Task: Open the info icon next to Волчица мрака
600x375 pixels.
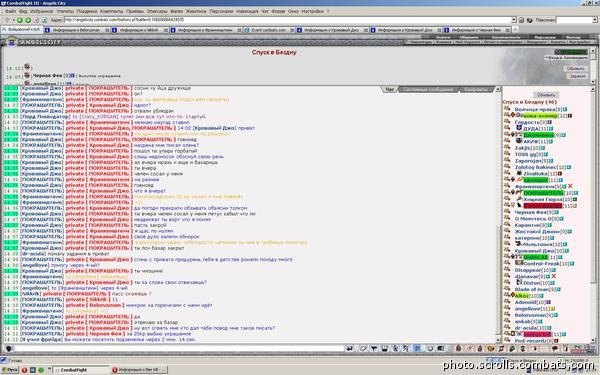Action: tap(565, 109)
